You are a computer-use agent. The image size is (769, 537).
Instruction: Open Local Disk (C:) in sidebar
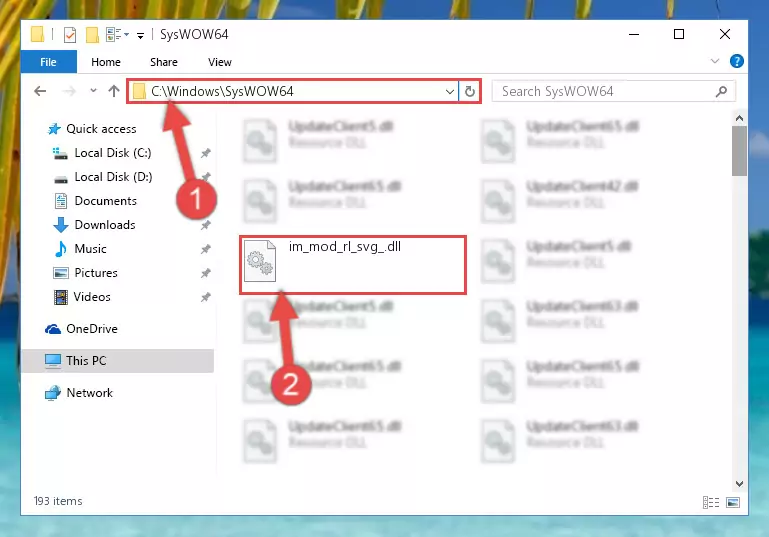coord(113,153)
